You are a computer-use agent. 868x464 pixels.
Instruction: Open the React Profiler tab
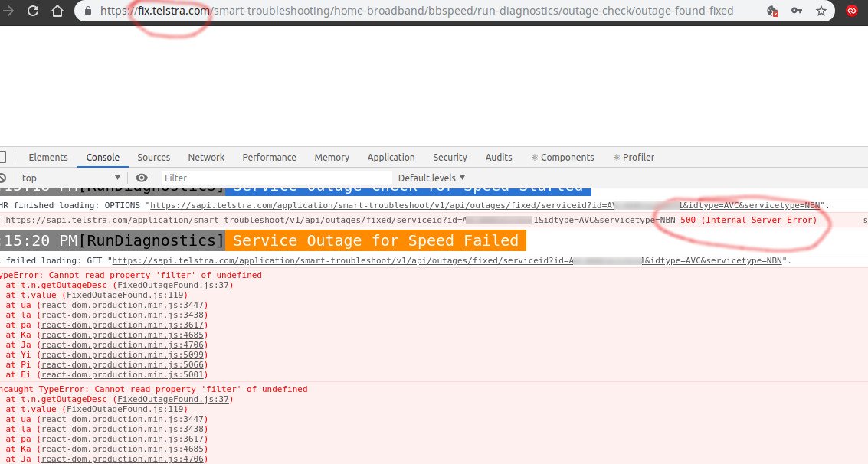pyautogui.click(x=634, y=157)
